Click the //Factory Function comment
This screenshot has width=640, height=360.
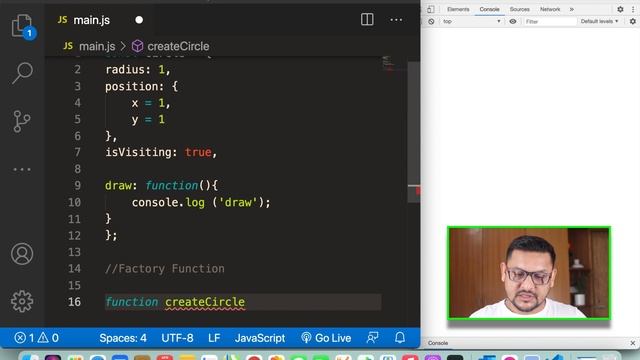164,269
